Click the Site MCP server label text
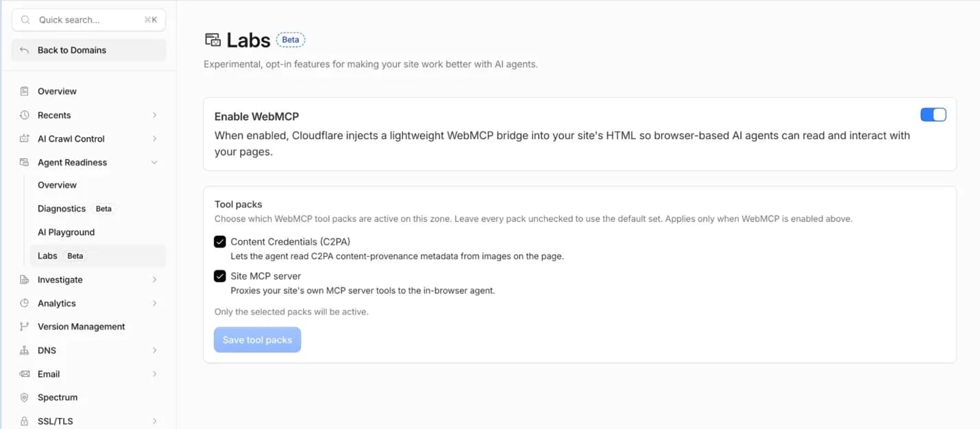 [266, 276]
